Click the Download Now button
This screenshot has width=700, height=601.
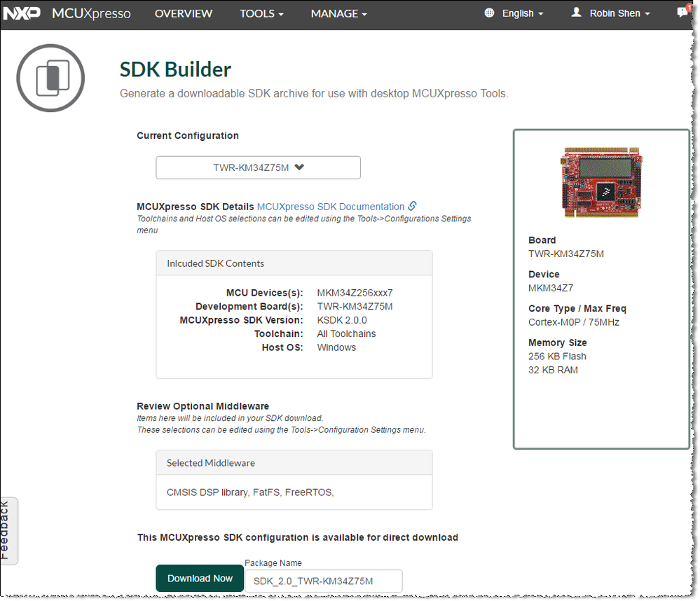click(200, 579)
